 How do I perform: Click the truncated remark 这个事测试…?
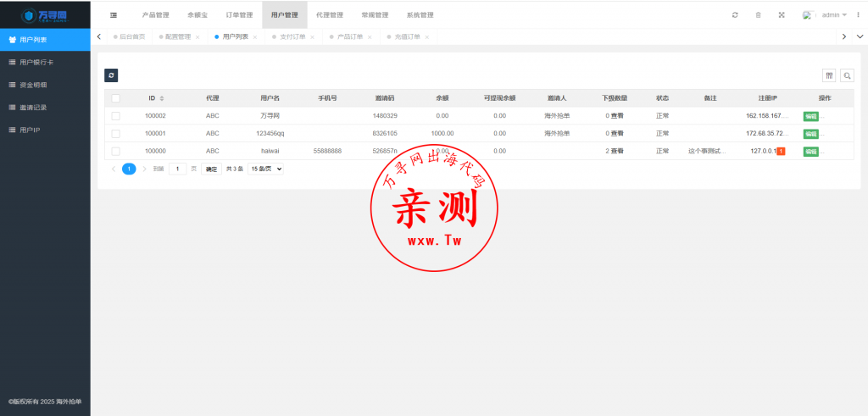pyautogui.click(x=707, y=151)
